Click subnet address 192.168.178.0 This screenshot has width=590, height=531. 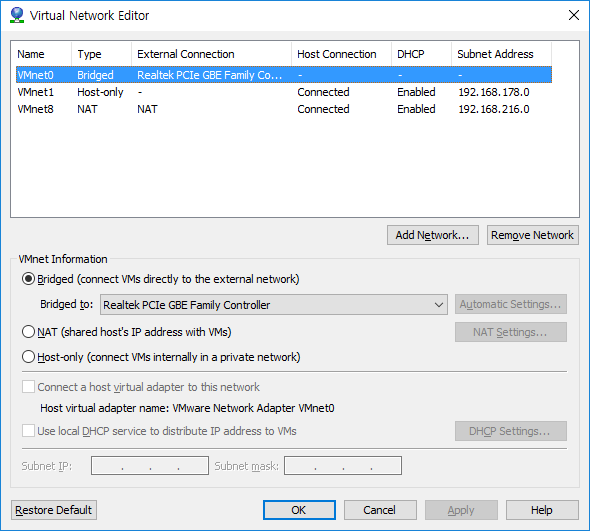[494, 92]
